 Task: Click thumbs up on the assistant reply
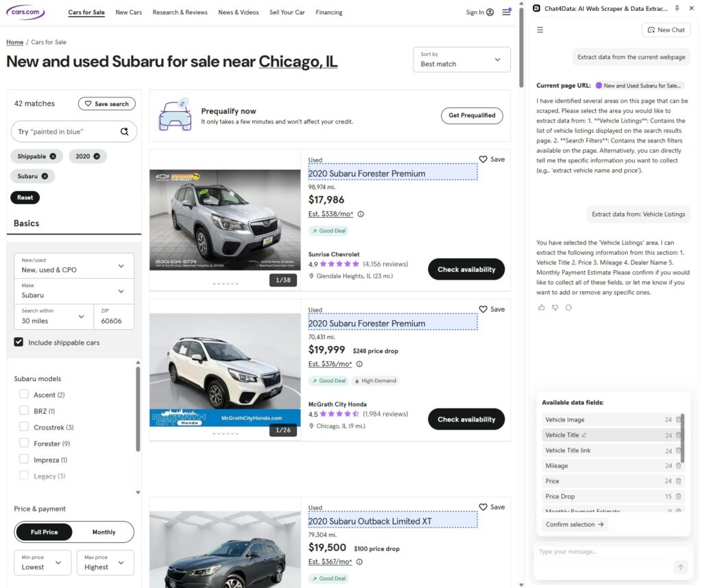coord(541,308)
